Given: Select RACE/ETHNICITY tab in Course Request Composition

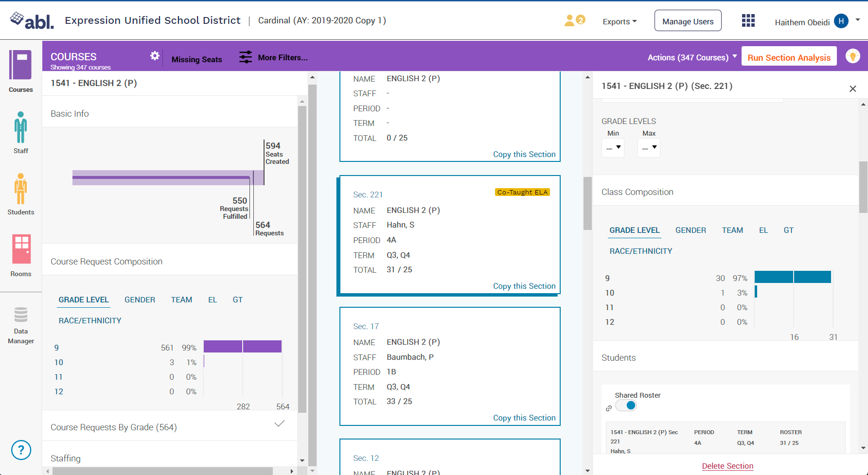Looking at the screenshot, I should (x=90, y=320).
